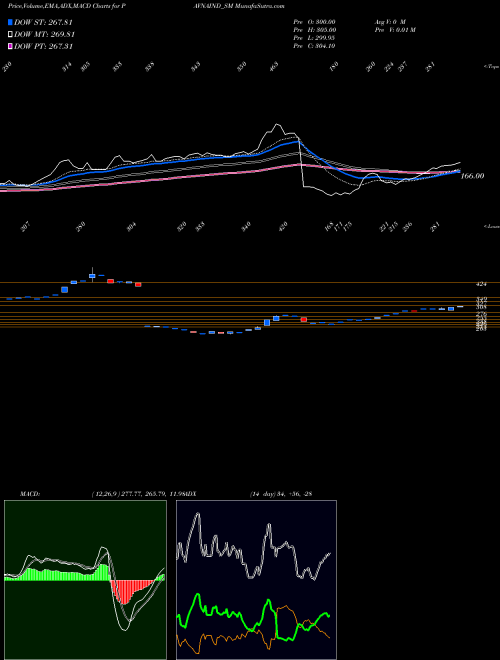Image resolution: width=500 pixels, height=660 pixels.
Task: Click the '<Tops' axis label
Action: tap(491, 67)
